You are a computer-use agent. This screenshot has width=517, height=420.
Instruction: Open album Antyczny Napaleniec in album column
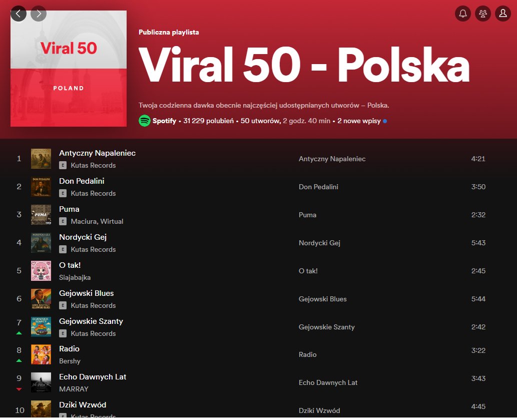[332, 159]
